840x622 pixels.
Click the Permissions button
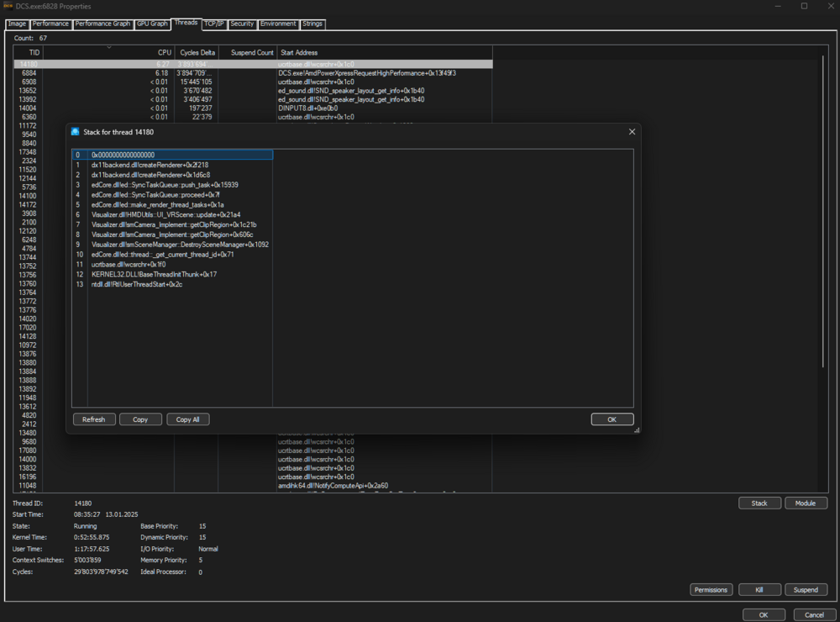point(711,589)
